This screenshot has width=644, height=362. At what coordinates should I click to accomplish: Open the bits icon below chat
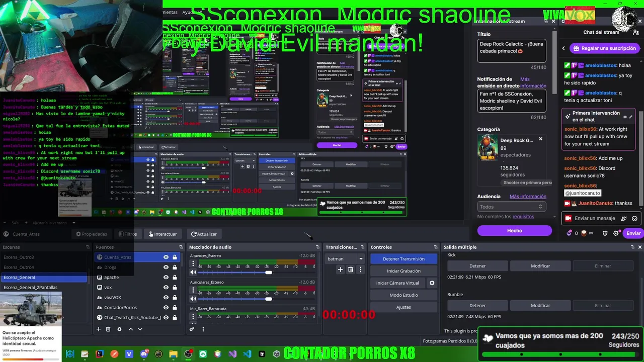click(x=569, y=233)
